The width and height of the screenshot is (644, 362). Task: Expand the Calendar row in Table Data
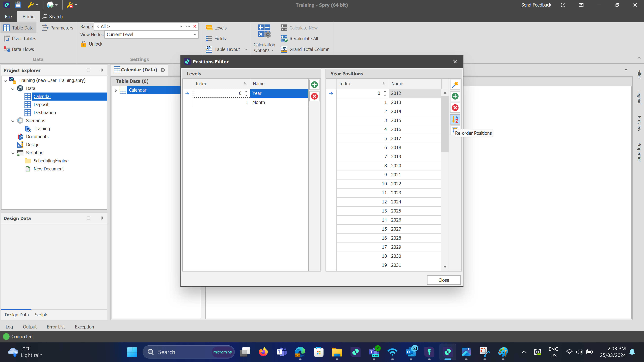116,90
